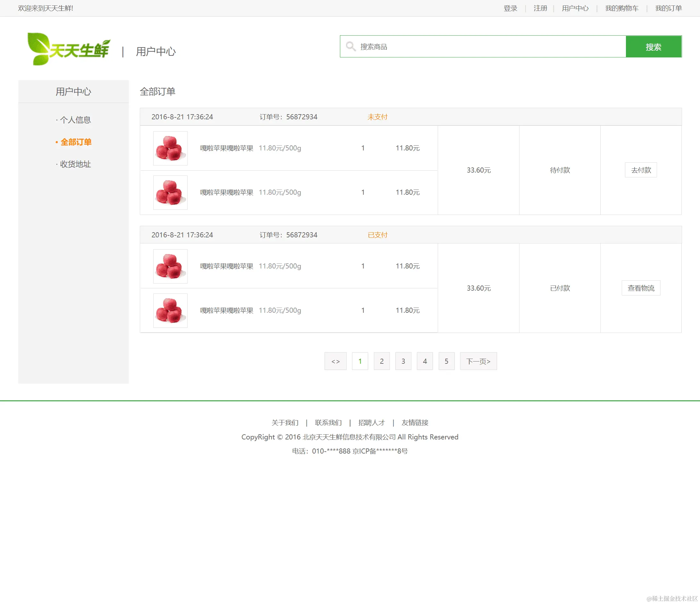Select 个人信息 in the sidebar

coord(75,120)
